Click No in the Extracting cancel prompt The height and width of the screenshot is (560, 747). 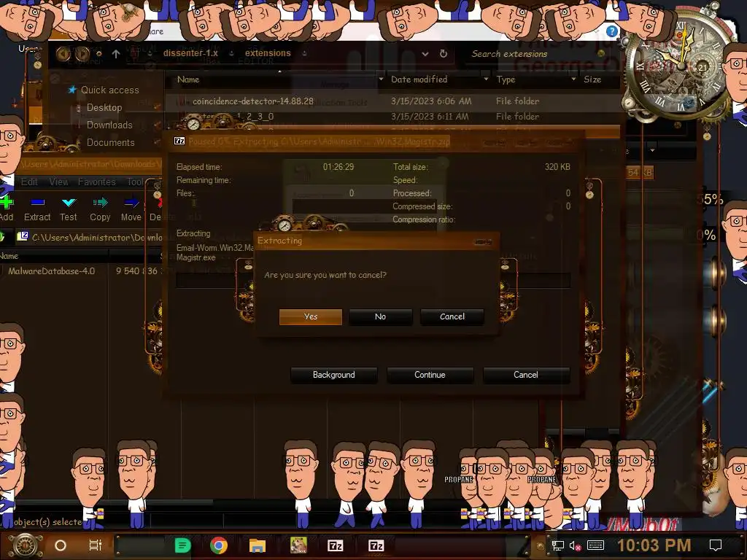380,316
